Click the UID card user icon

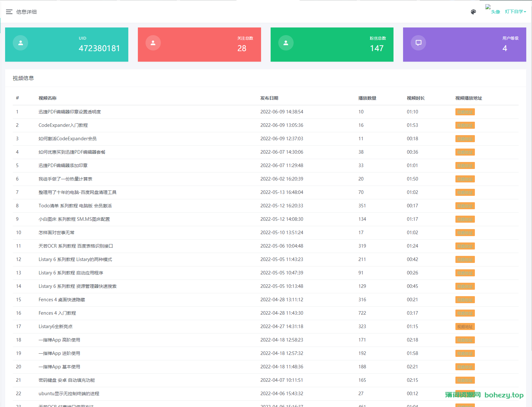coord(20,43)
